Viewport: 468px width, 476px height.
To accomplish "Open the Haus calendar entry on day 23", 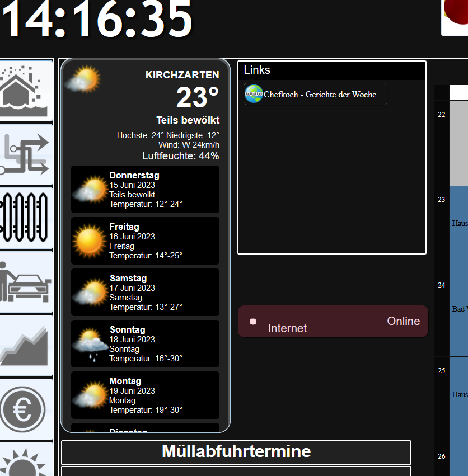I will pyautogui.click(x=459, y=229).
